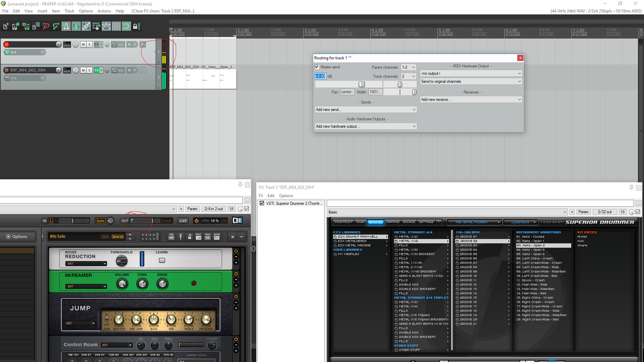
Task: Click Guitar Rig Options button
Action: (17, 237)
